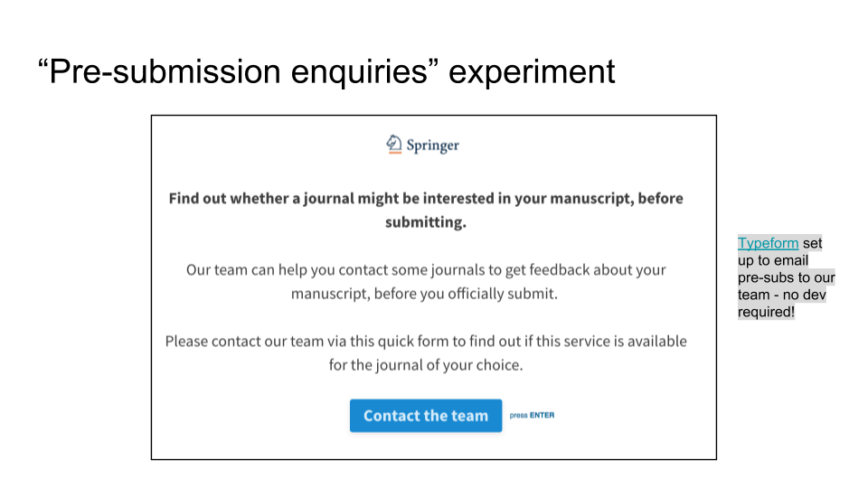868x488 pixels.
Task: Click the text up to email in side note
Action: click(x=773, y=260)
